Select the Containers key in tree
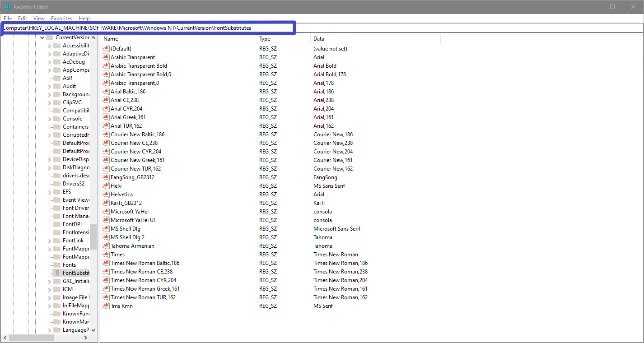This screenshot has width=644, height=343. tap(76, 127)
